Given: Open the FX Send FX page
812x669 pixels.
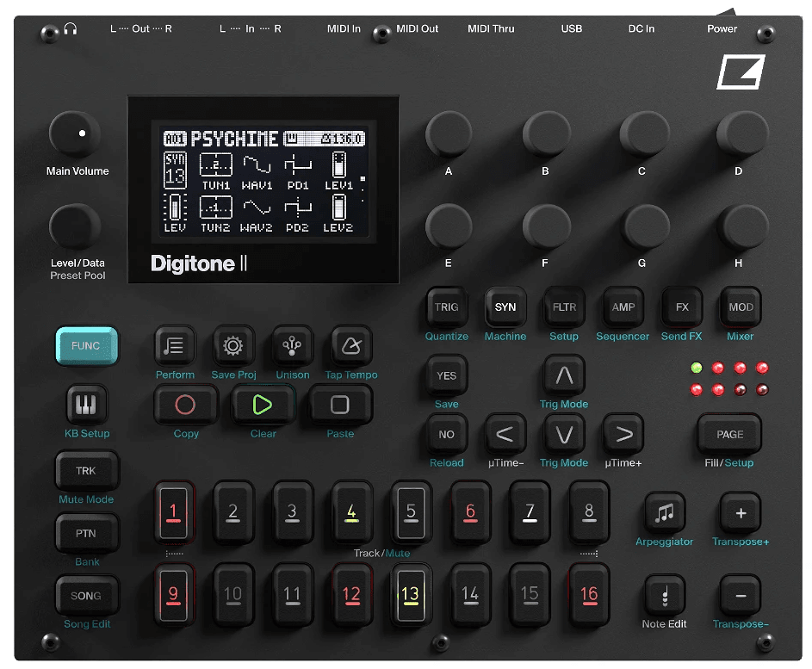Looking at the screenshot, I should coord(682,307).
